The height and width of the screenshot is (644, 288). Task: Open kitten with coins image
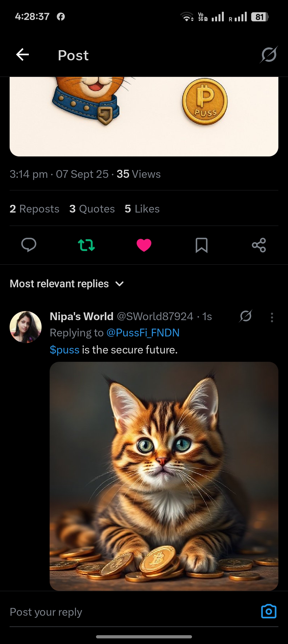click(164, 476)
